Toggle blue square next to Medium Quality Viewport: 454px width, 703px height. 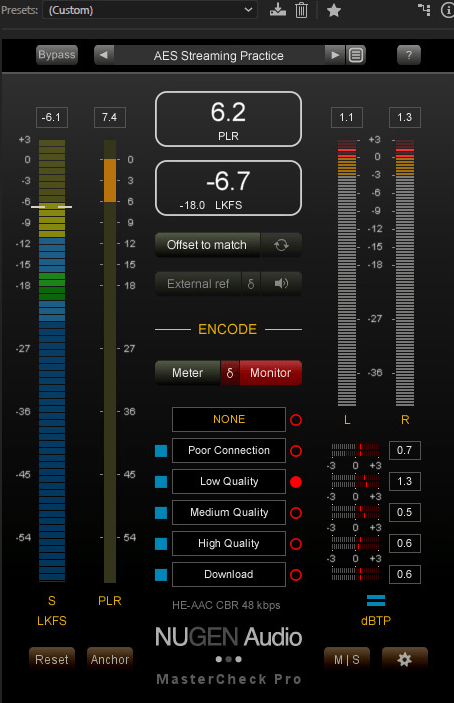pos(161,513)
